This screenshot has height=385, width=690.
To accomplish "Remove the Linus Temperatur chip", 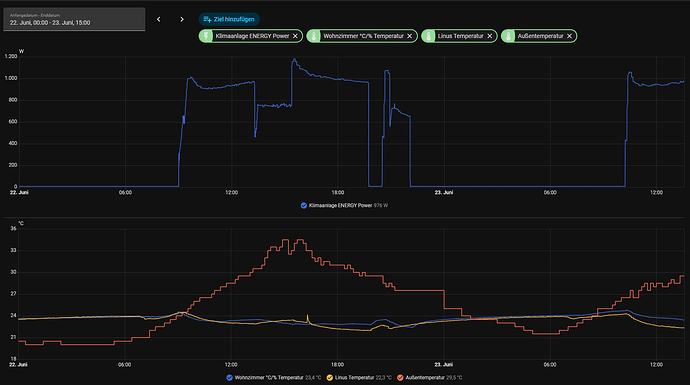I will pyautogui.click(x=489, y=36).
